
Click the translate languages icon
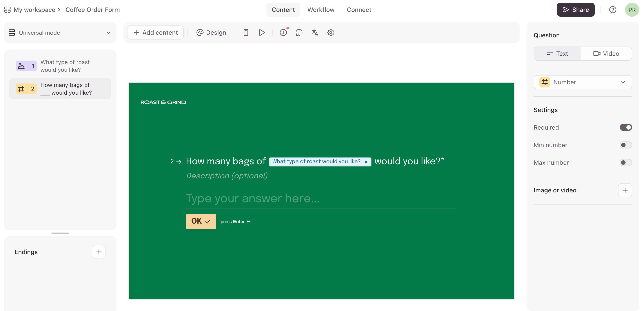pos(315,33)
